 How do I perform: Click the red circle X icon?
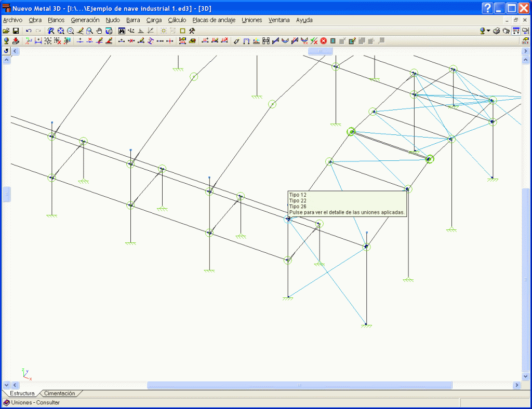(323, 41)
